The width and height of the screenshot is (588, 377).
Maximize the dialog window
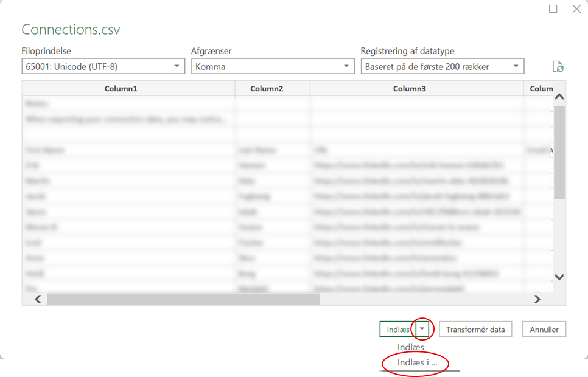click(x=553, y=9)
